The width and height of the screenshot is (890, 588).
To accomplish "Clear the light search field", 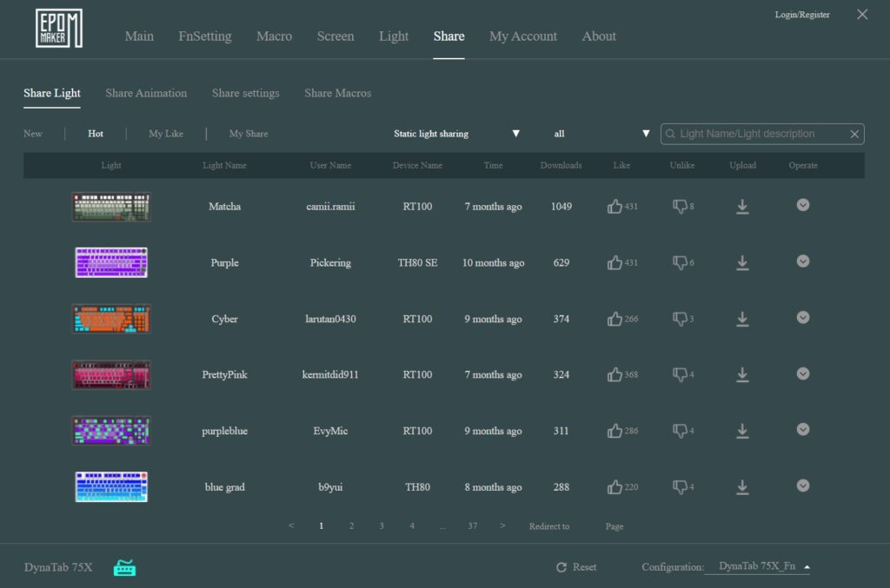I will [x=854, y=134].
